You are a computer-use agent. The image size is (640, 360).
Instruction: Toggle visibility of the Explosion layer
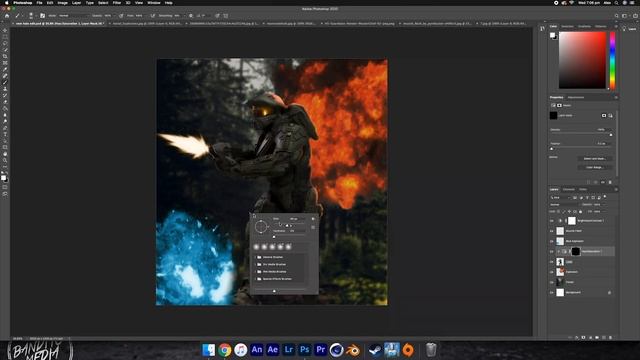pyautogui.click(x=552, y=272)
